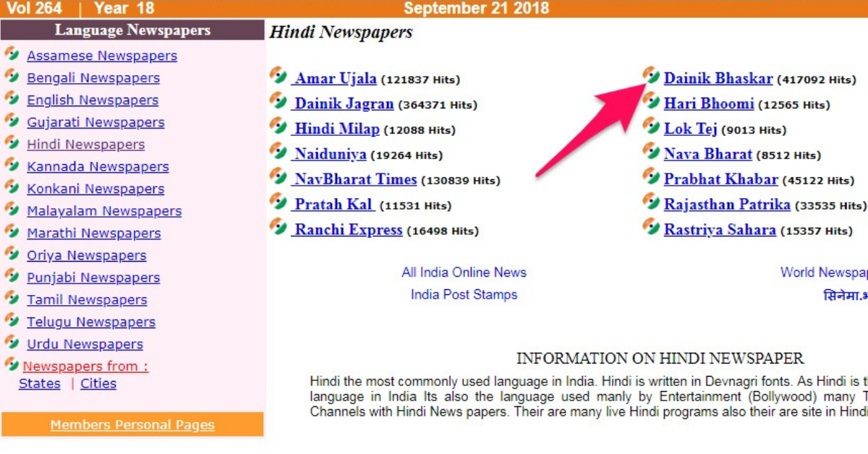The image size is (868, 454).
Task: Click the bullet icon beside Assamese Newspapers
Action: [x=12, y=53]
